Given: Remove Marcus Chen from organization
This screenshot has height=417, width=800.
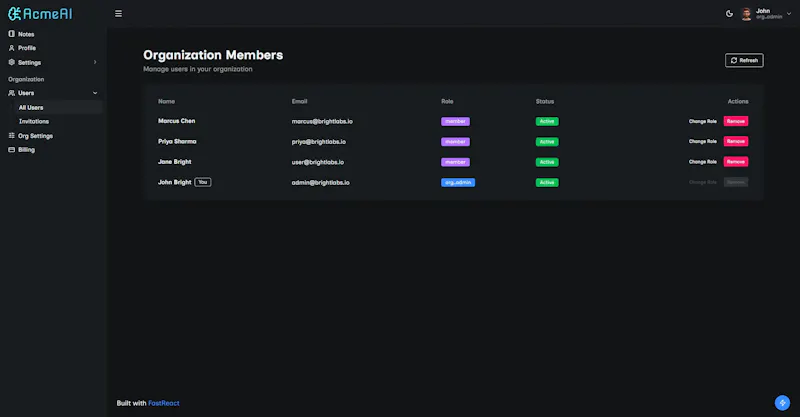Looking at the screenshot, I should coord(736,121).
